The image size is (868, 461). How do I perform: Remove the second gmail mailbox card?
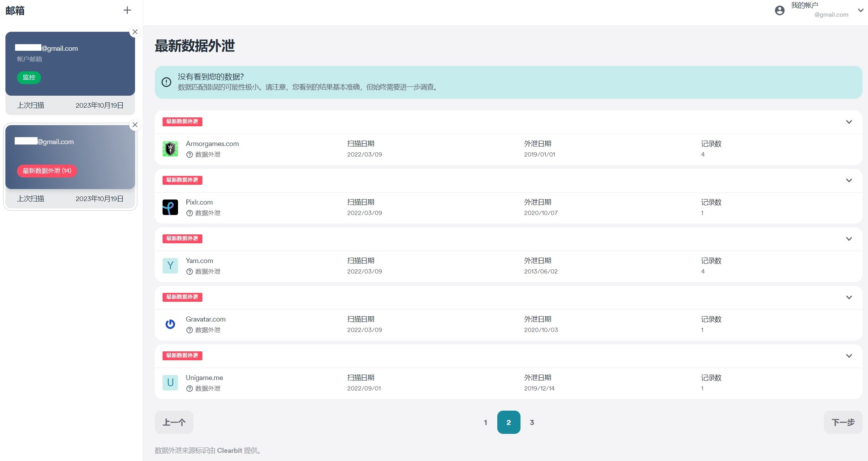click(x=135, y=125)
